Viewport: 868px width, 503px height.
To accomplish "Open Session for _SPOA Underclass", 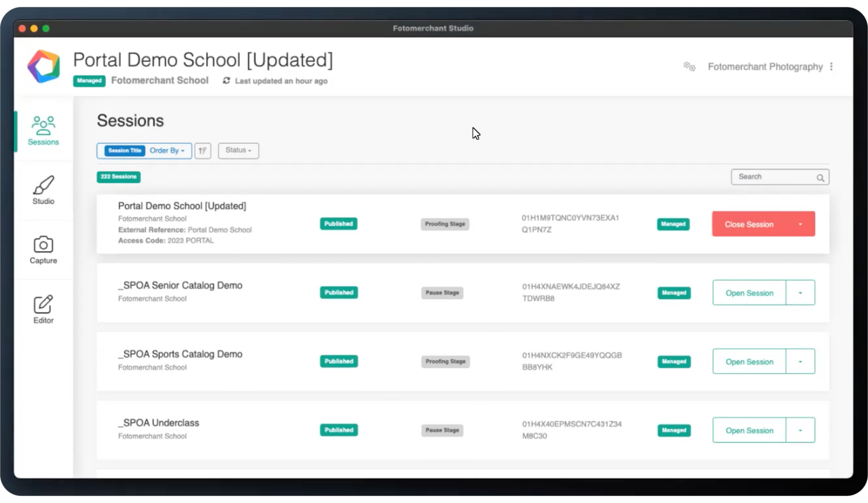I will pos(749,430).
